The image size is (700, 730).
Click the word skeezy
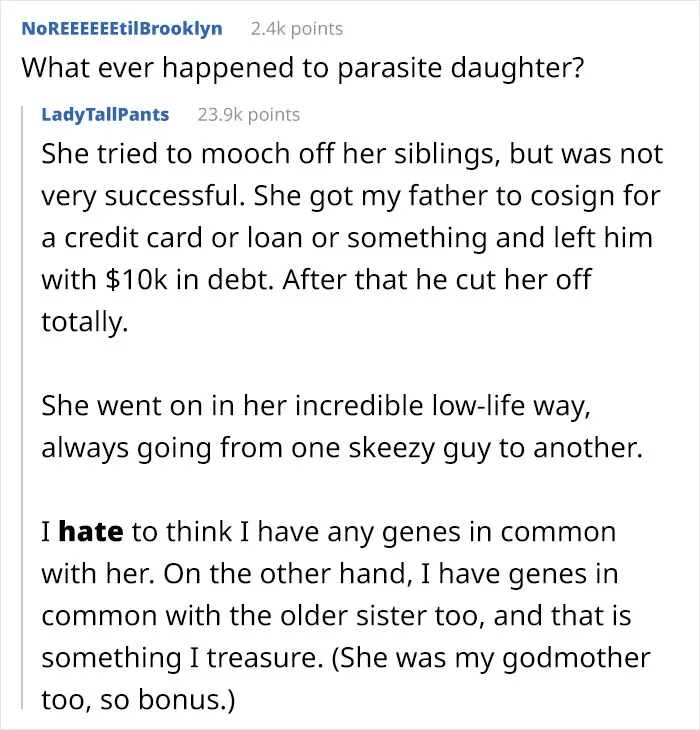391,448
